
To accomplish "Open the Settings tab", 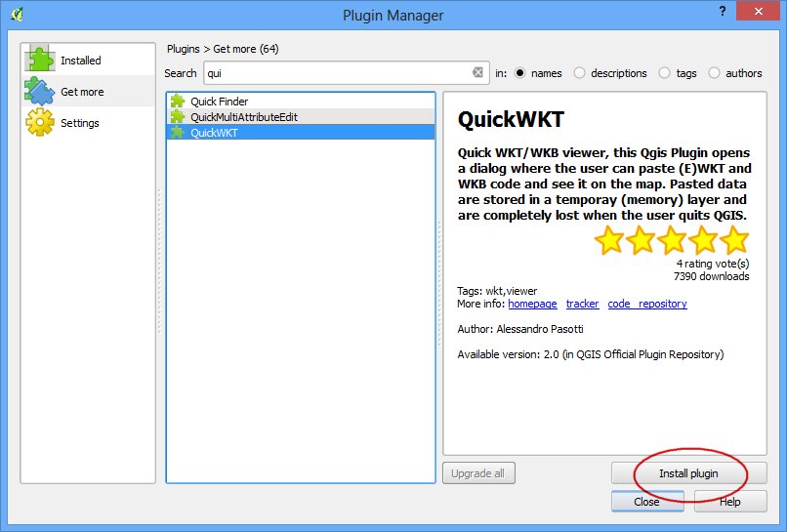I will 88,122.
